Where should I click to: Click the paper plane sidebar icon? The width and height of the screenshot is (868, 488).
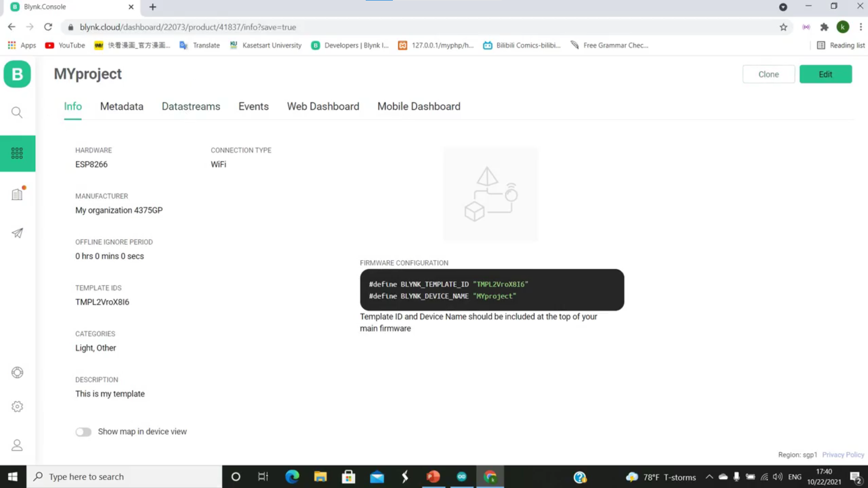(x=17, y=233)
